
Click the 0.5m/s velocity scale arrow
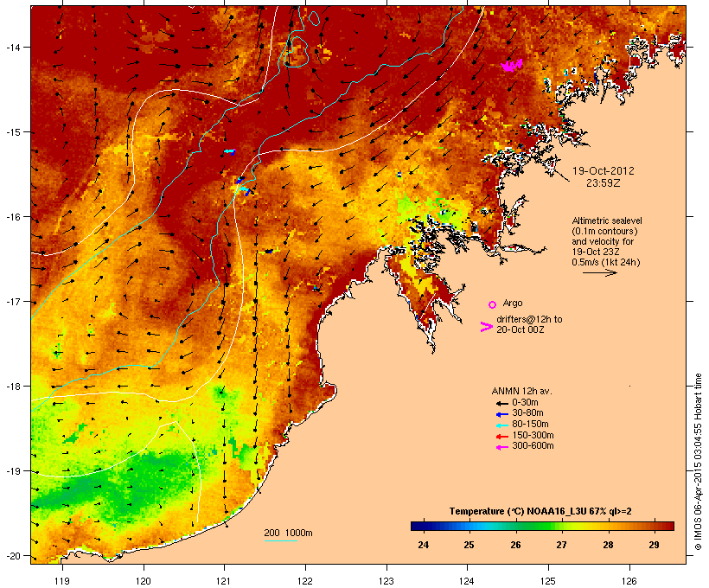pyautogui.click(x=599, y=272)
